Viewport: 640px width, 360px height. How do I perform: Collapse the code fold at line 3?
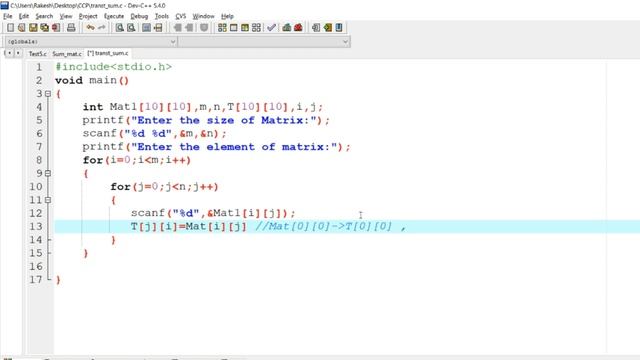[48, 94]
